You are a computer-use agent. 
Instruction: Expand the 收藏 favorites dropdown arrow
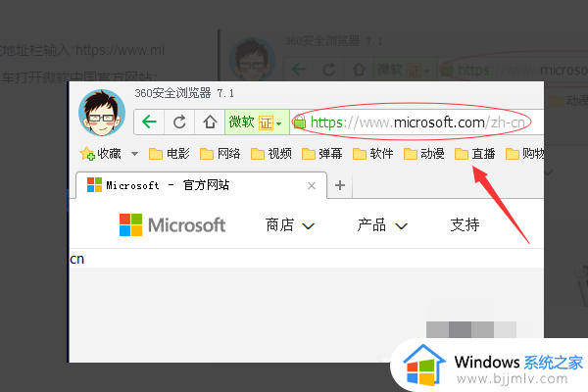[x=134, y=154]
